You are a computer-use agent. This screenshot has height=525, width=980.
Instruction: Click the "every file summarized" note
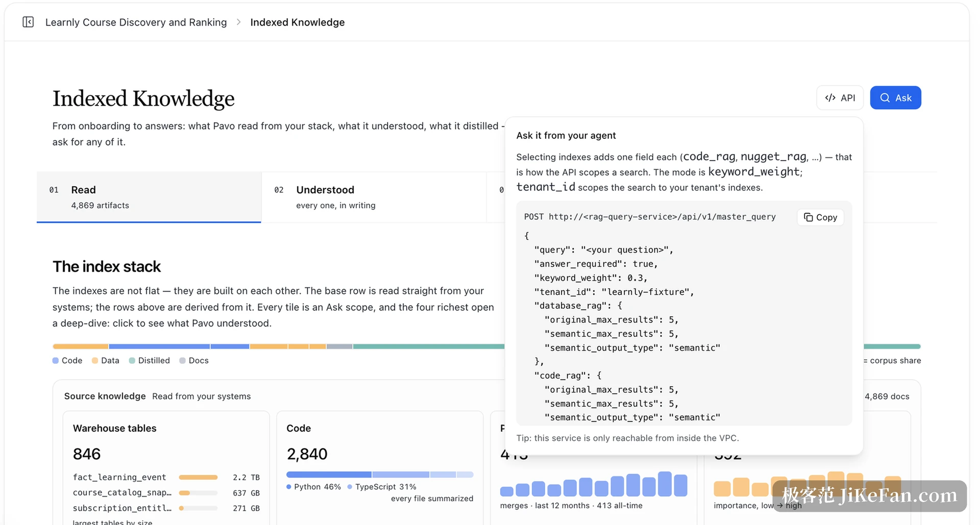click(x=432, y=498)
